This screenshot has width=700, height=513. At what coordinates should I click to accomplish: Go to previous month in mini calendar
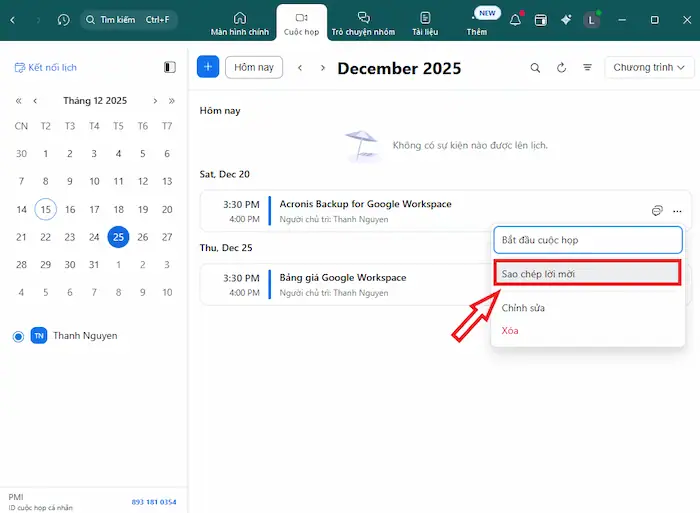36,100
